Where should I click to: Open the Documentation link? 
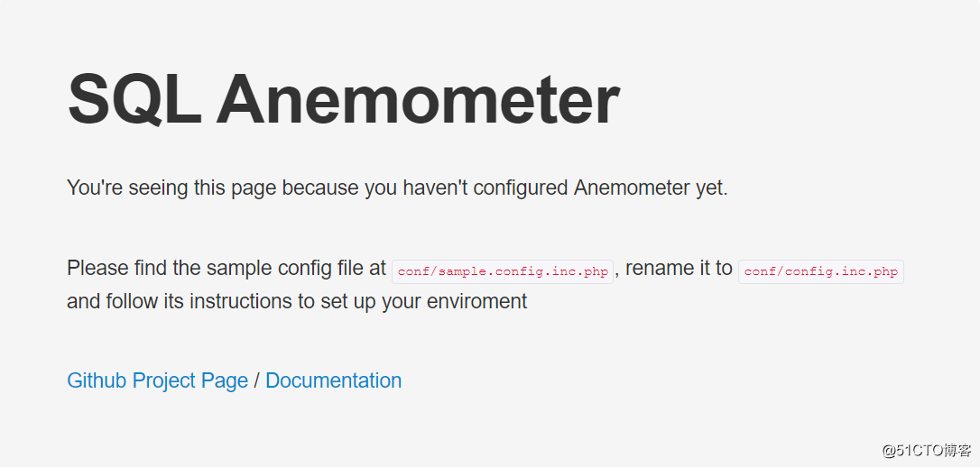tap(333, 380)
